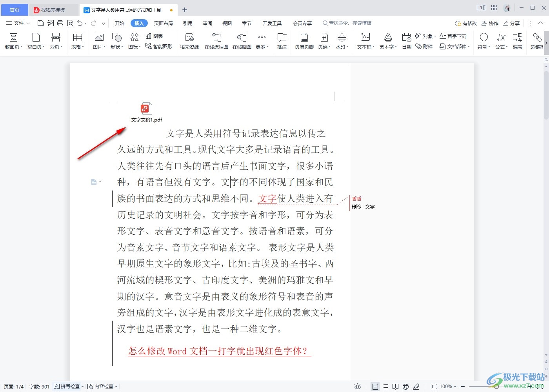This screenshot has width=549, height=392.
Task: Open the Table (表格) insert tool
Action: [x=78, y=41]
